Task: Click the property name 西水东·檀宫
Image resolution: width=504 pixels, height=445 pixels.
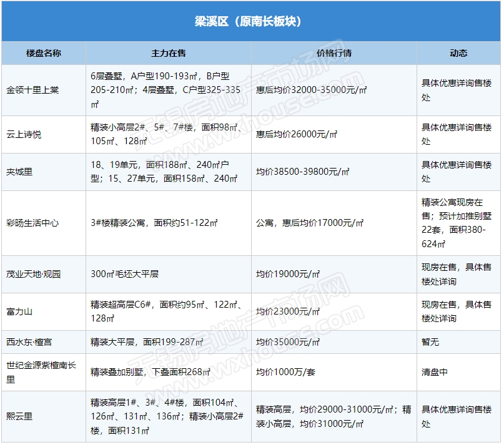Action: click(29, 342)
